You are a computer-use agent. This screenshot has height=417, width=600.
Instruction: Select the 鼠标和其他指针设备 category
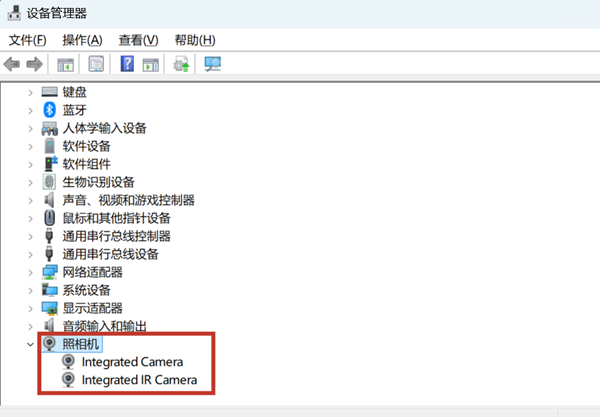pyautogui.click(x=116, y=218)
